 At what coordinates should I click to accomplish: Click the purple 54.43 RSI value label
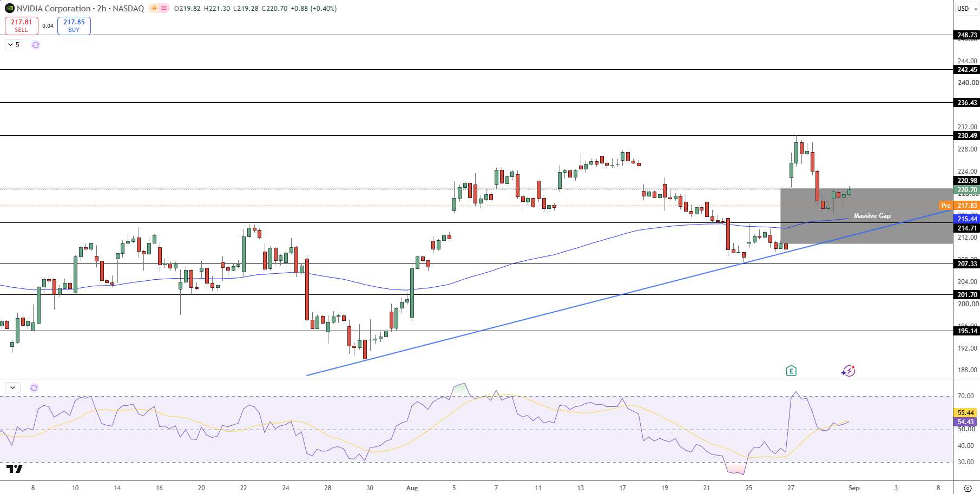pyautogui.click(x=965, y=422)
